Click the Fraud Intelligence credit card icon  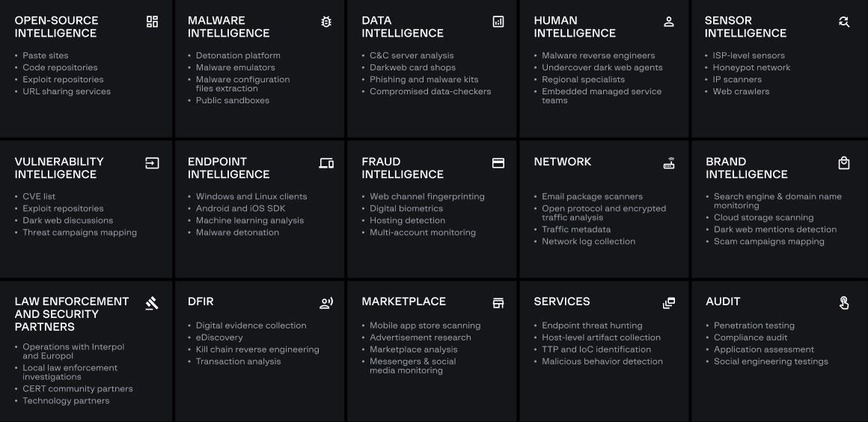498,163
